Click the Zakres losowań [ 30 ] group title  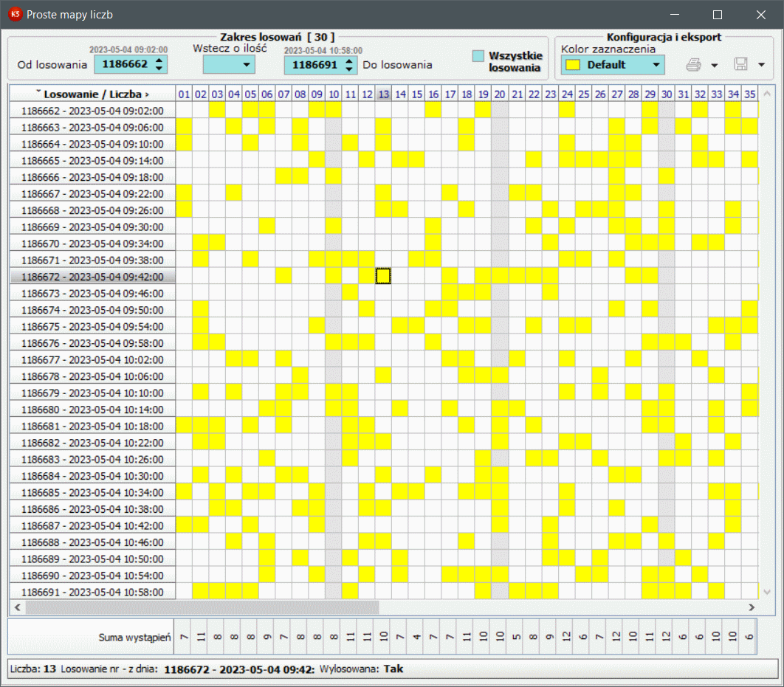(x=278, y=37)
